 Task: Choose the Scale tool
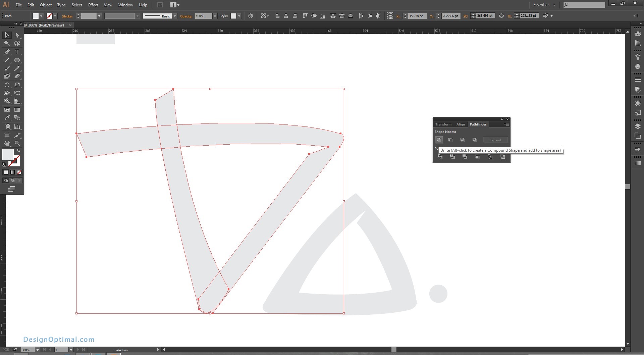point(17,85)
